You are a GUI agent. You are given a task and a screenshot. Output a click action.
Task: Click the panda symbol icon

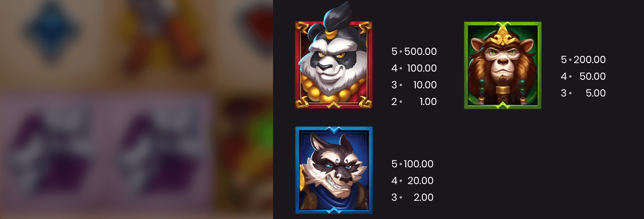tap(334, 56)
